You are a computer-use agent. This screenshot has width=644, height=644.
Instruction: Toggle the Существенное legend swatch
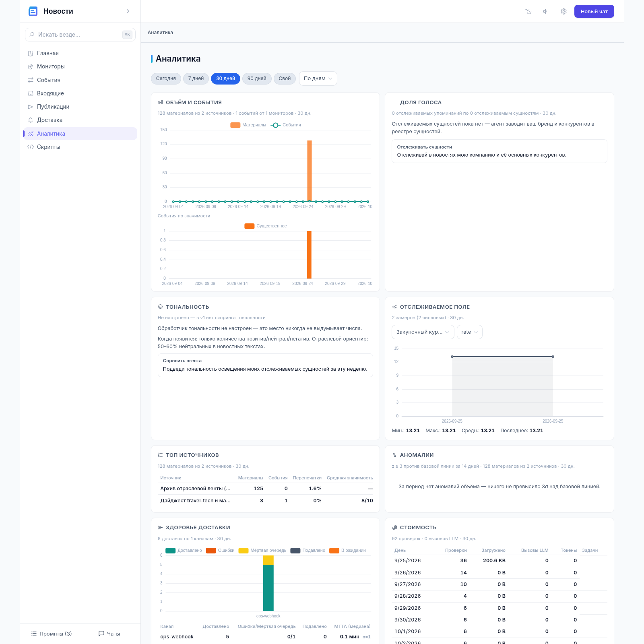coord(250,226)
